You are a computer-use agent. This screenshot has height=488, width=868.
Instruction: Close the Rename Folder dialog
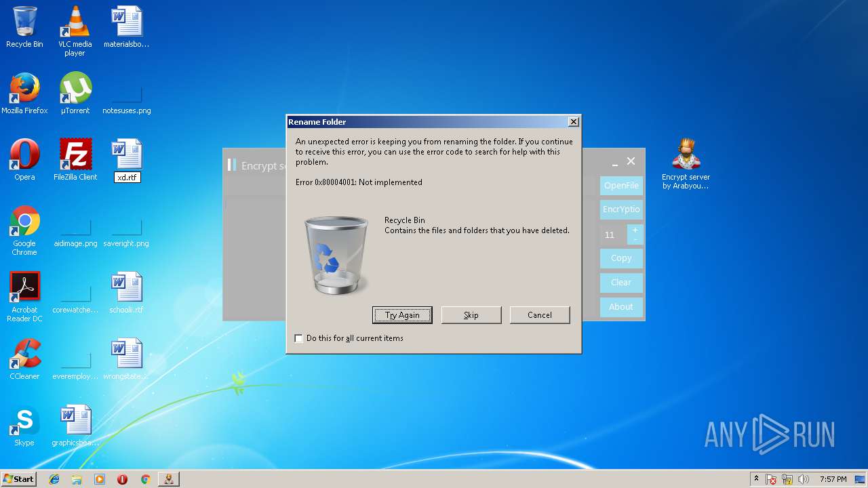point(574,122)
